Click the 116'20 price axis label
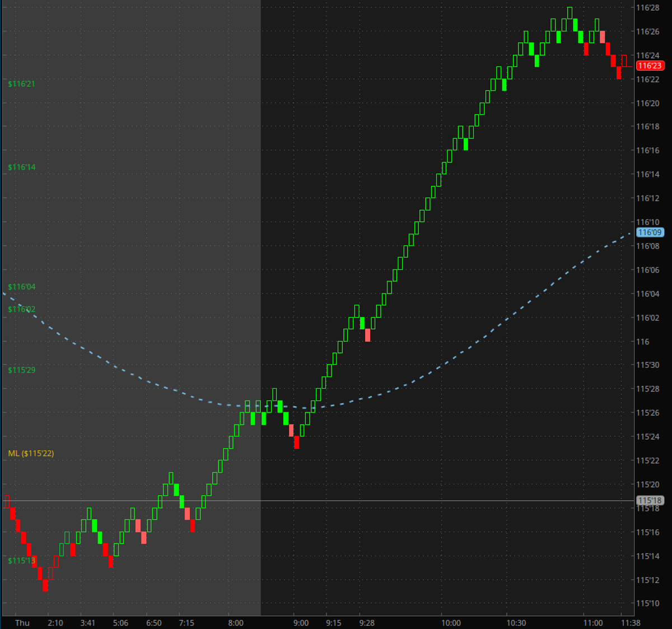The height and width of the screenshot is (629, 672). [648, 103]
